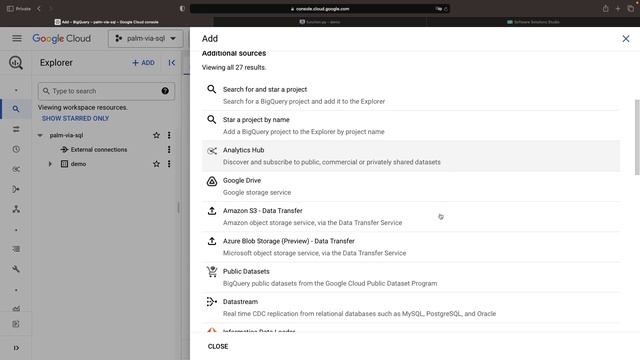Screen dimensions: 640x360
Task: Open a new browser tab with plus
Action: coord(618,9)
